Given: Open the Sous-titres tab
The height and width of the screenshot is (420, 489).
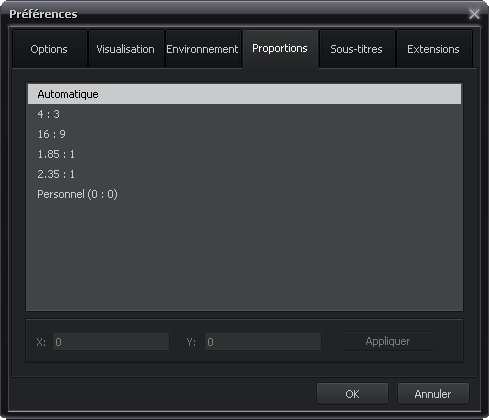Looking at the screenshot, I should 356,49.
